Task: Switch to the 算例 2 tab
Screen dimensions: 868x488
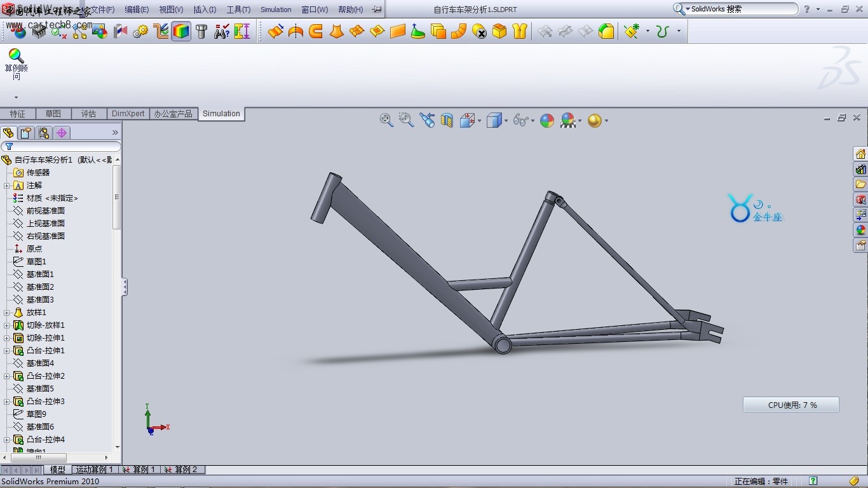Action: coord(181,470)
